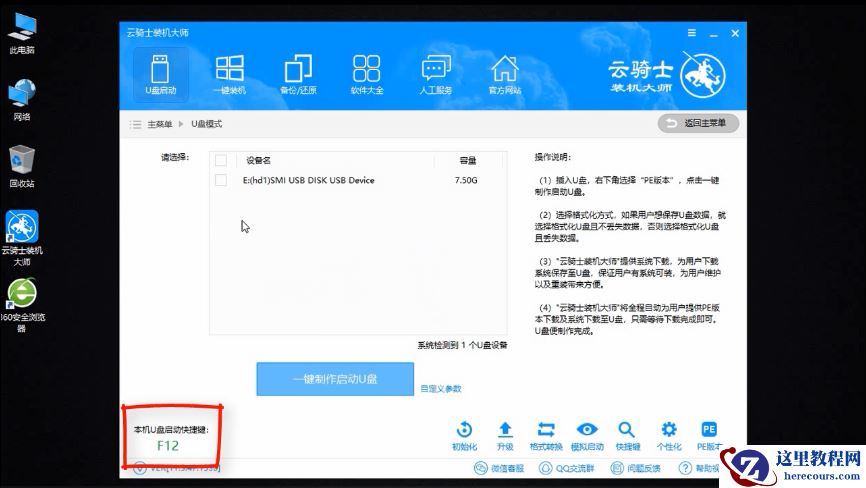Click the 一键制作启动U盘 button
866x488 pixels.
point(335,379)
